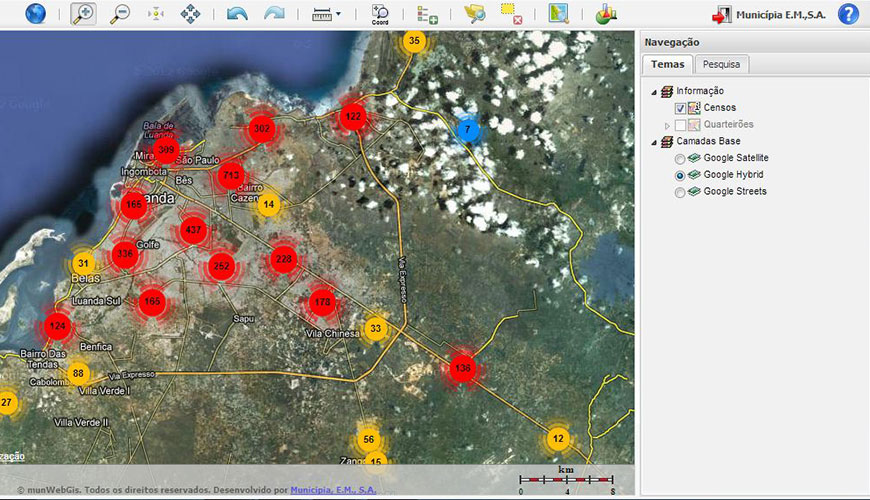Click the folder with magnifier icon
Screen dimensions: 870x500
(x=475, y=14)
